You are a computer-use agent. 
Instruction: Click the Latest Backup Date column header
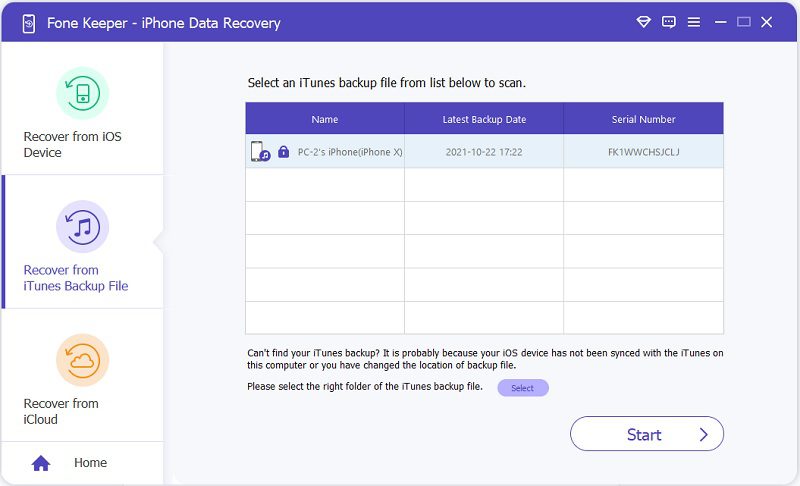click(484, 119)
